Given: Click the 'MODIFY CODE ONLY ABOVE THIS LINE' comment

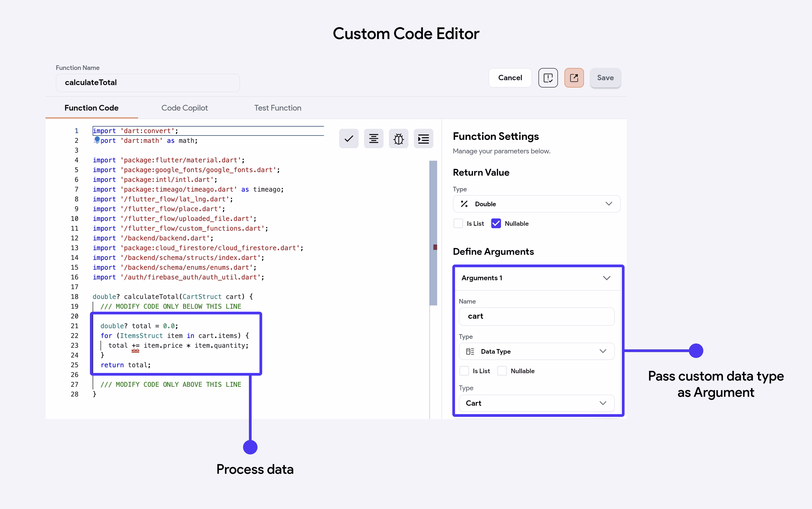Looking at the screenshot, I should [x=171, y=384].
